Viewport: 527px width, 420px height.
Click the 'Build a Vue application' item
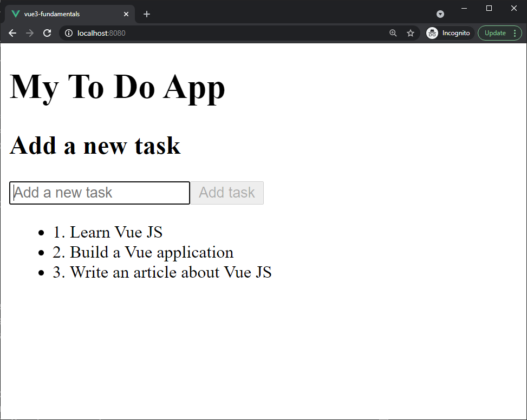coord(143,252)
